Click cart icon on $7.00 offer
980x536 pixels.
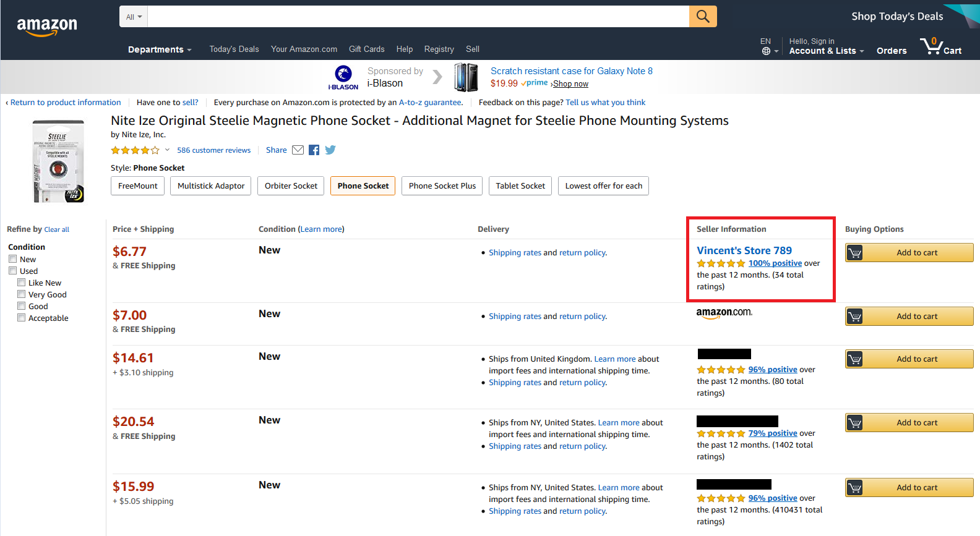pos(854,317)
